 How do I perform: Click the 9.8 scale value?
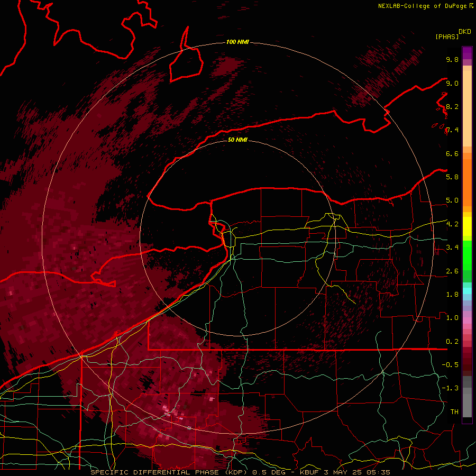[452, 59]
